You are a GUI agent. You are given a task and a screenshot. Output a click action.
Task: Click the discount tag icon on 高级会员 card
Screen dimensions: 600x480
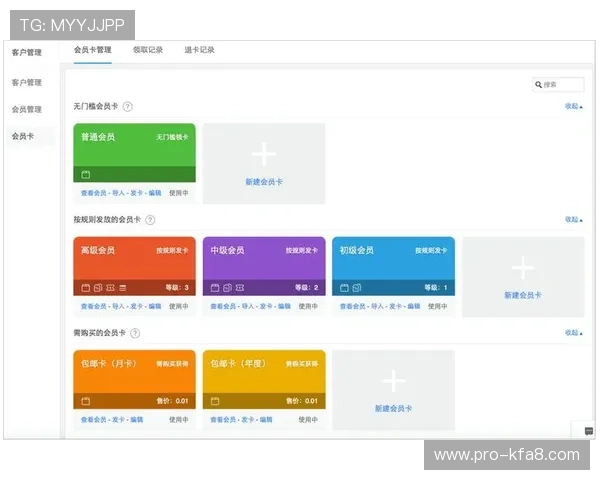(x=98, y=288)
